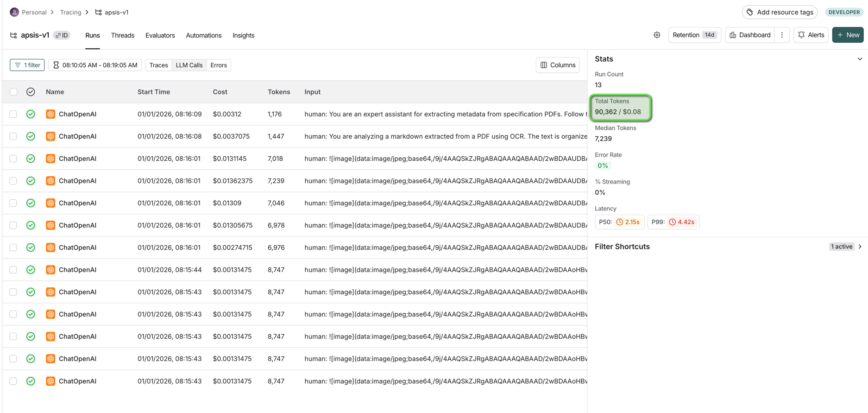Click the P50 latency clock icon
The width and height of the screenshot is (868, 413).
pos(620,222)
